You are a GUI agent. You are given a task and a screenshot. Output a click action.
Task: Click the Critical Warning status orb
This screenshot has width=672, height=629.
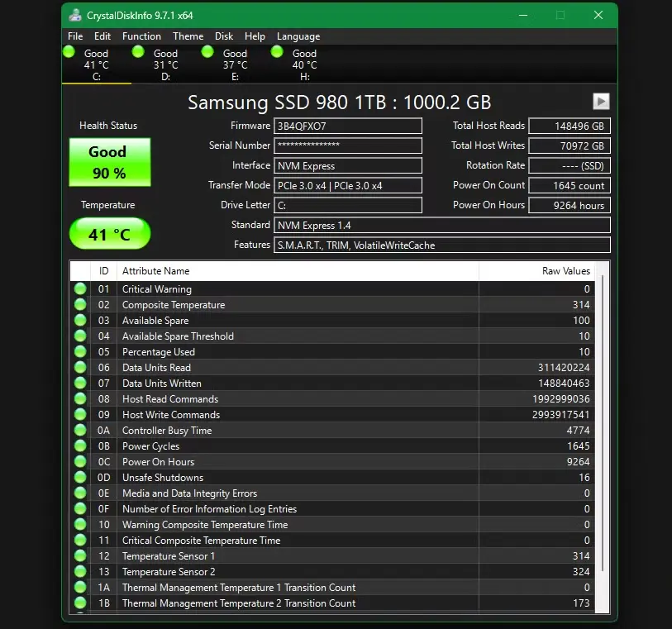tap(80, 289)
